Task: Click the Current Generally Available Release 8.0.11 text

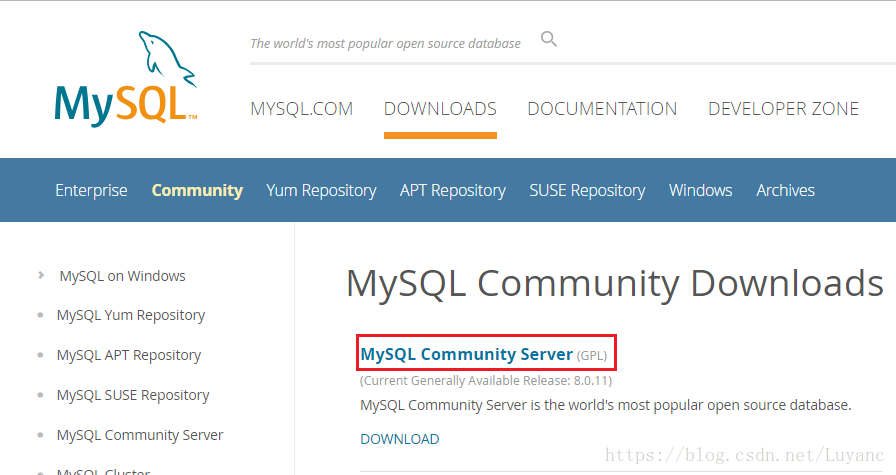Action: coord(486,381)
